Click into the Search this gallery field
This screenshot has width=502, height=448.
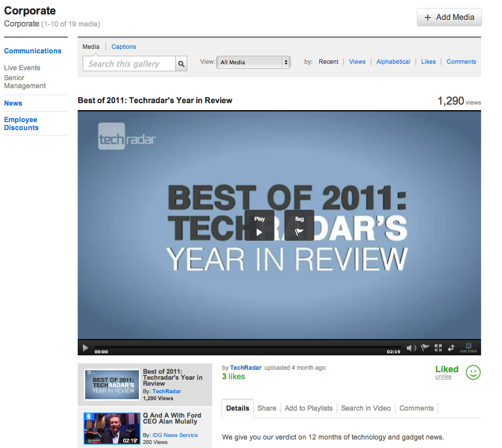coord(129,64)
